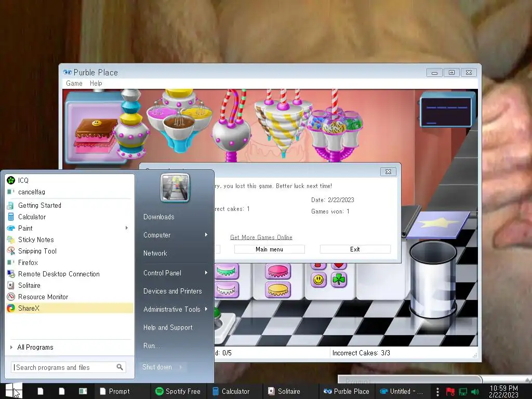Maximize the Purble Place window
The width and height of the screenshot is (532, 399).
(x=451, y=72)
